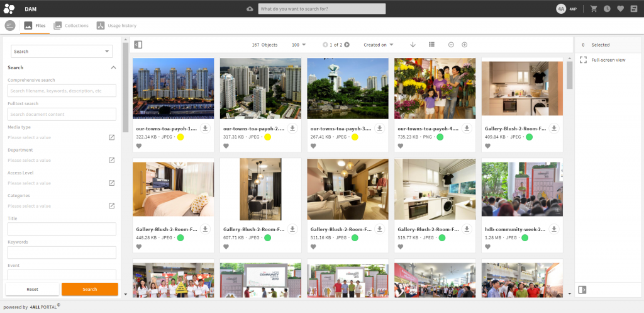Favorite our-towns-toa-payoh-4 with heart
The height and width of the screenshot is (313, 644).
pos(401,146)
